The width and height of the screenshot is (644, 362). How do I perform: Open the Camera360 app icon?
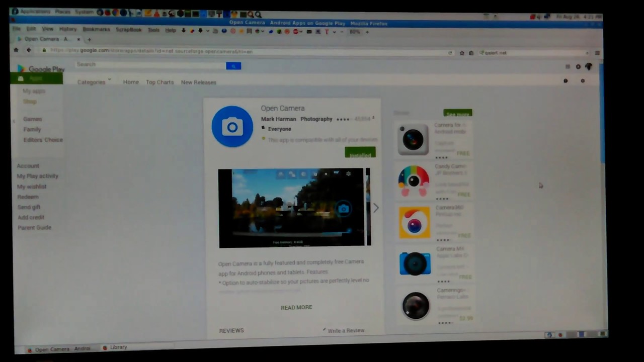pos(415,222)
